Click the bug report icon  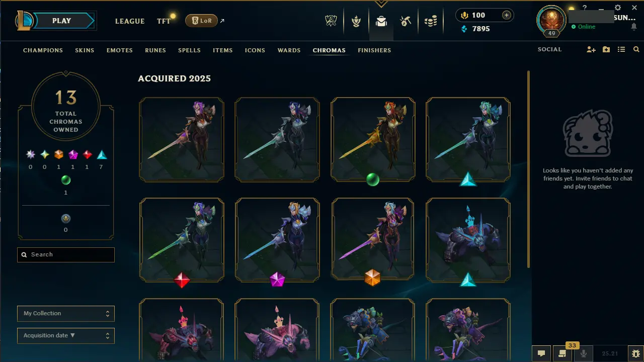(x=636, y=353)
